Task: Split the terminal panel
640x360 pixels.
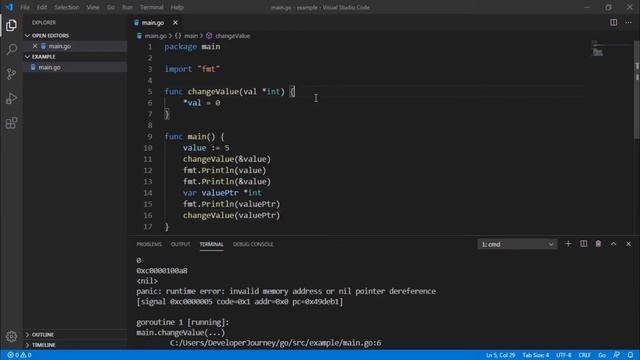Action: pos(583,244)
